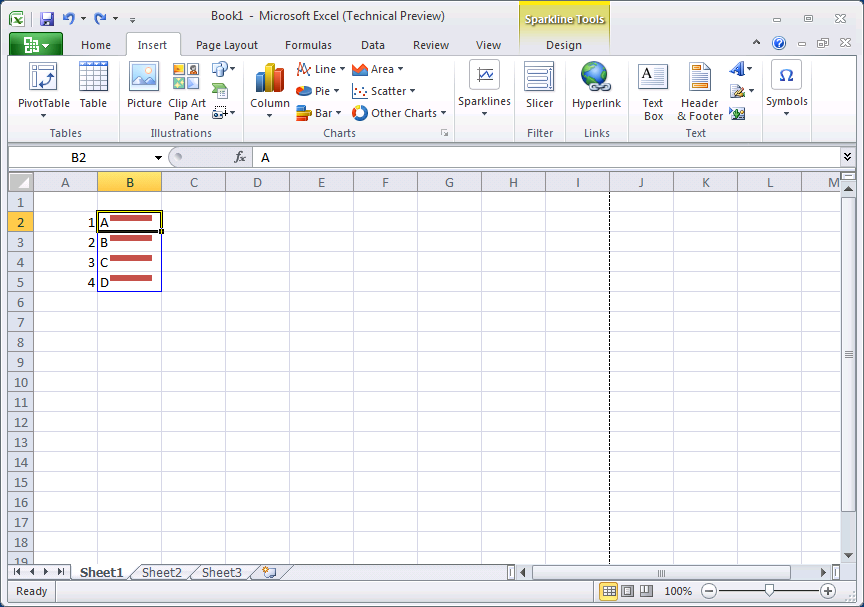Open Excel Help
Viewport: 864px width, 607px height.
(x=779, y=43)
